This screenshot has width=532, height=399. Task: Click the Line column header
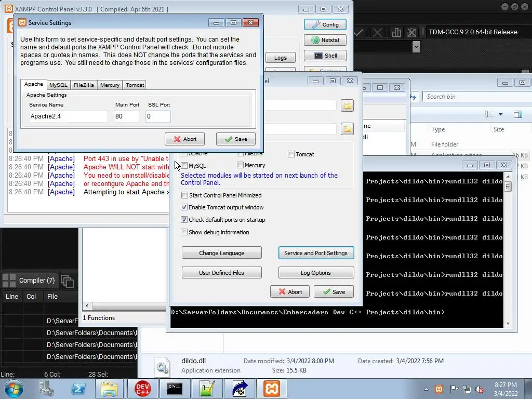point(12,297)
